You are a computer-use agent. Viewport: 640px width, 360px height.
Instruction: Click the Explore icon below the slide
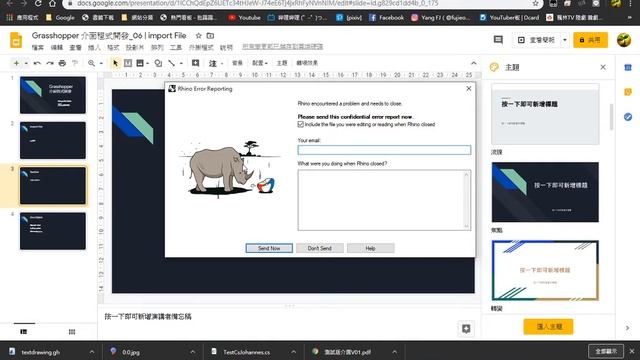pyautogui.click(x=466, y=329)
